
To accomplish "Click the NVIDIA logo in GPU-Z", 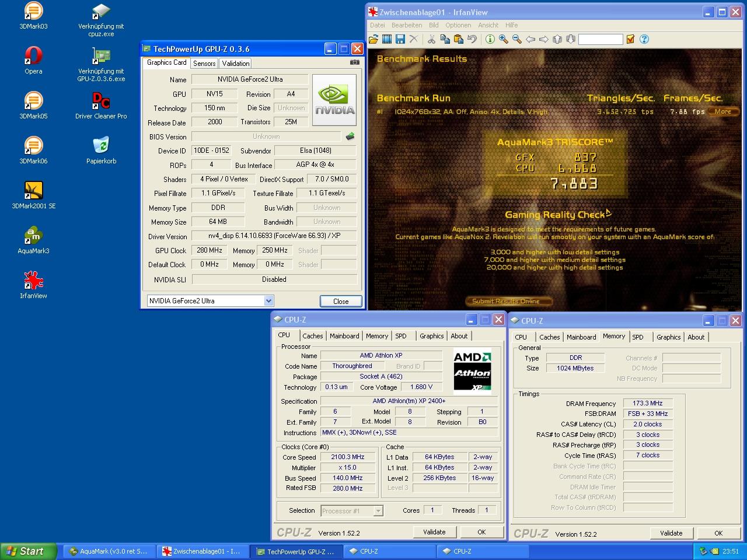I will coord(335,100).
